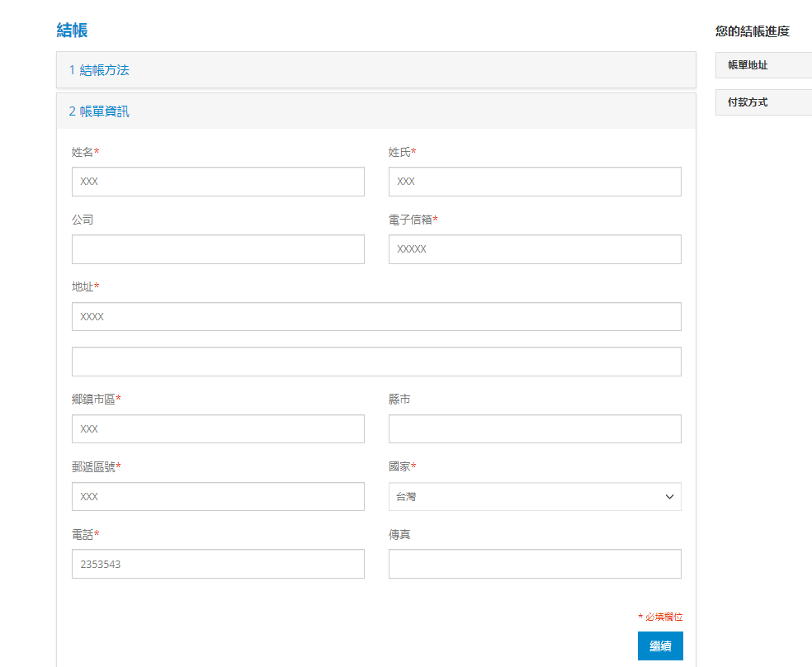
Task: Click the 國家 field label
Action: pyautogui.click(x=403, y=466)
